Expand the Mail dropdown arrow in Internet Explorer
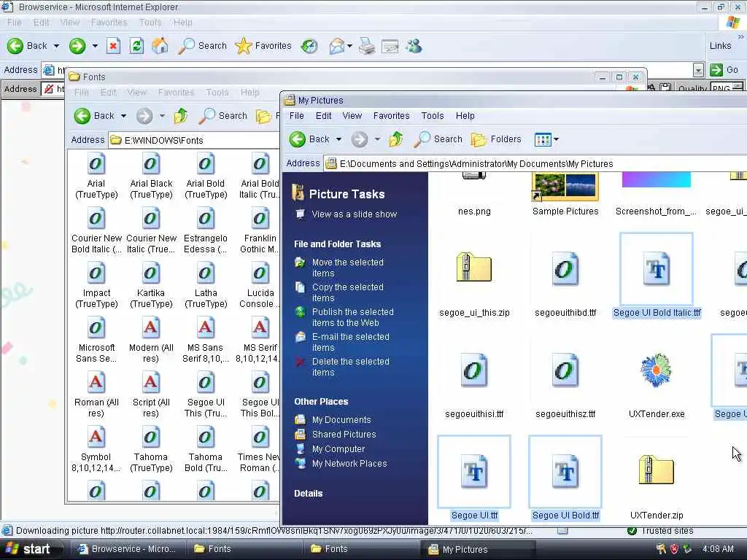This screenshot has width=747, height=560. pyautogui.click(x=349, y=46)
